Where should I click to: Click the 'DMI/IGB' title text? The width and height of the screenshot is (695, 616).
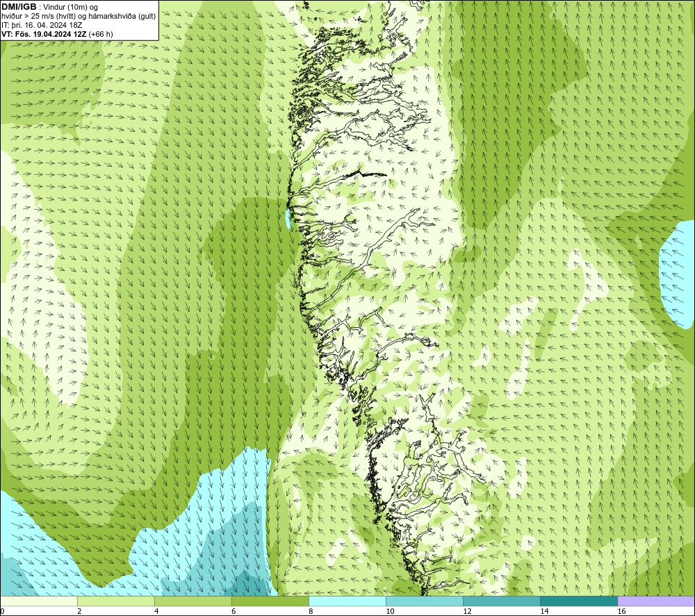(19, 7)
